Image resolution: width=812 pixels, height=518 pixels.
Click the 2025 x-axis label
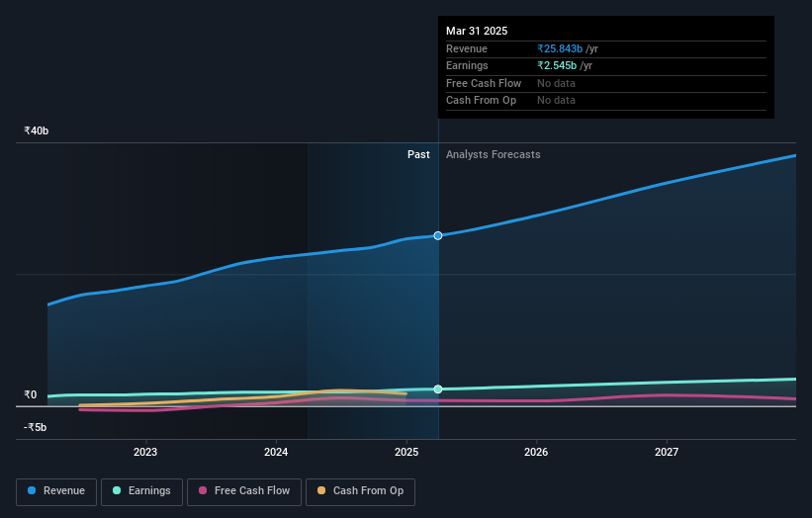406,452
